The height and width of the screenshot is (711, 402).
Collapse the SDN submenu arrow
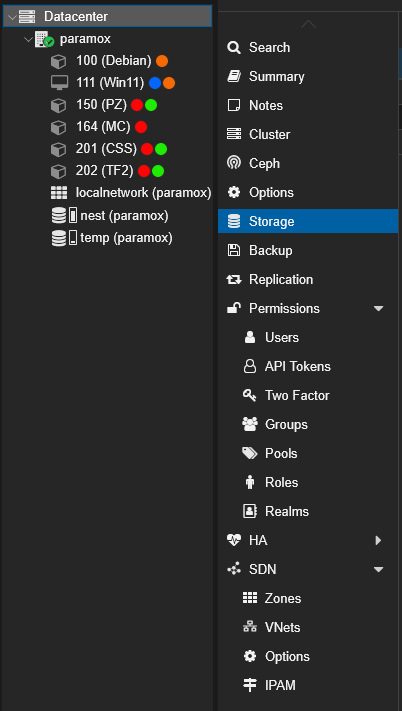click(378, 570)
